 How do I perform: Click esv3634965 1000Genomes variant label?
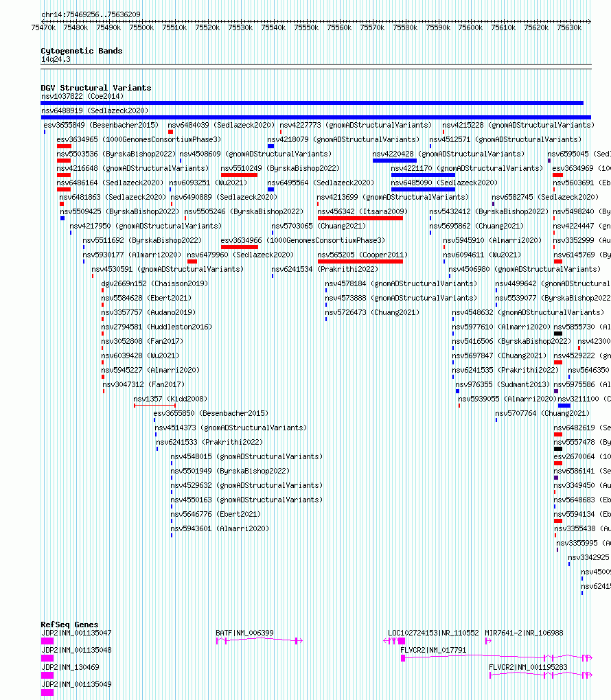tap(139, 139)
